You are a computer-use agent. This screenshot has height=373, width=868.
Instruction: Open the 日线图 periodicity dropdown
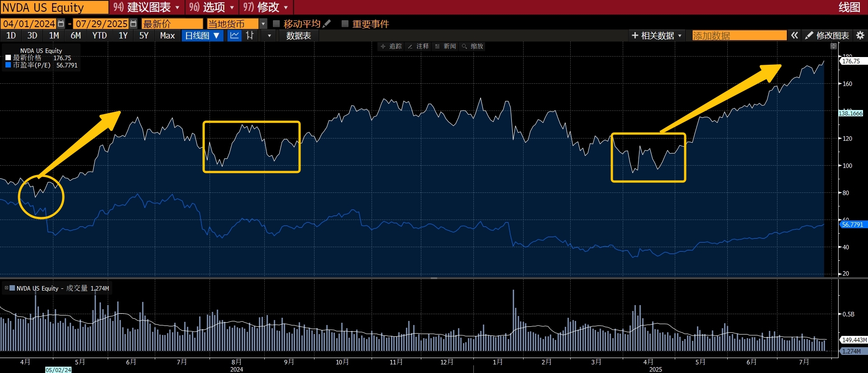(202, 35)
